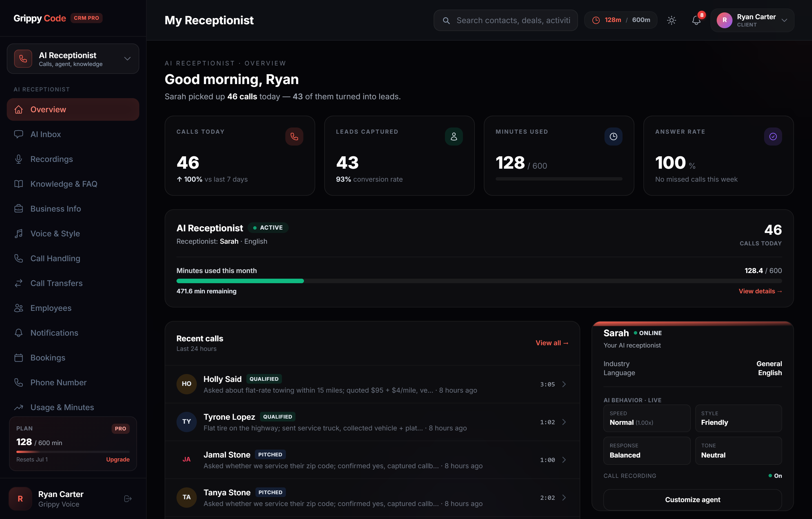Click the ACTIVE status badge
812x519 pixels.
click(268, 227)
